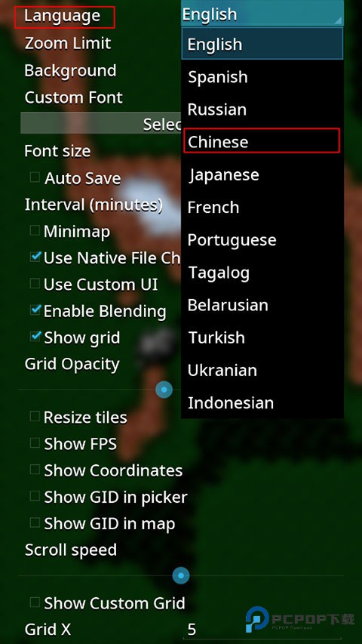Image resolution: width=362 pixels, height=644 pixels.
Task: Click the Select custom font button
Action: tap(101, 125)
